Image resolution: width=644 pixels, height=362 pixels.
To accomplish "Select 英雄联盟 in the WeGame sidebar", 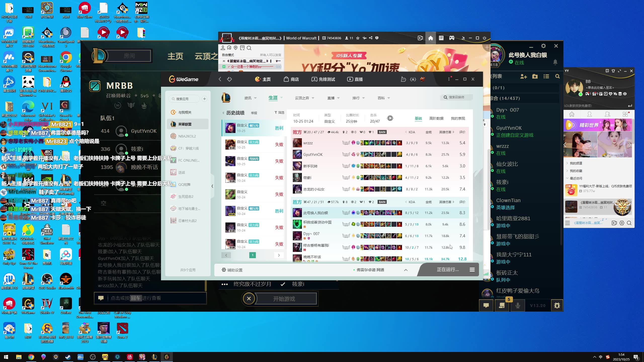I will (x=188, y=124).
